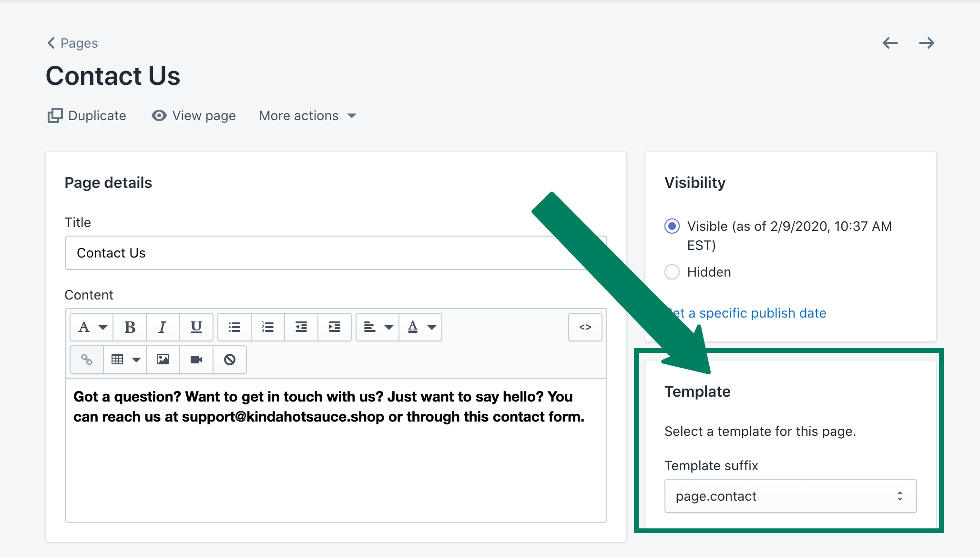The image size is (980, 557).
Task: Click the Bold formatting icon
Action: [129, 327]
